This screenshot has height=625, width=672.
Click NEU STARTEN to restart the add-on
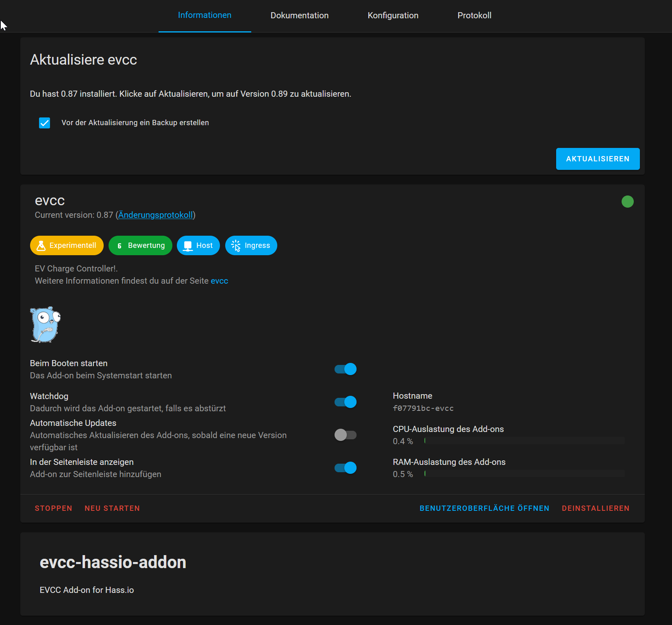(112, 508)
